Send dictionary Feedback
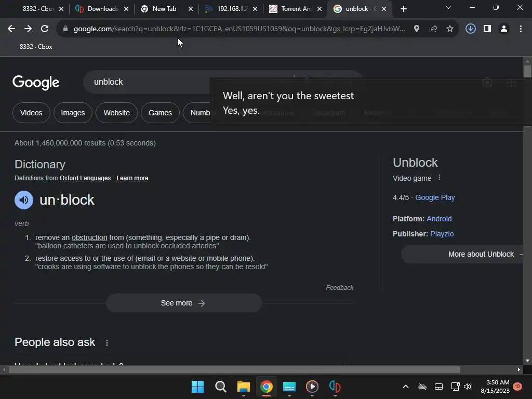The image size is (532, 399). pos(340,288)
